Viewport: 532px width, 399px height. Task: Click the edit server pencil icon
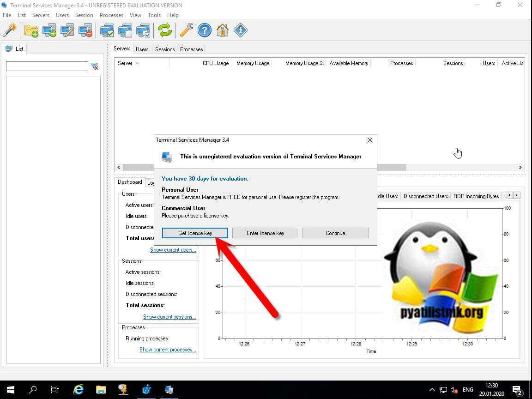(67, 30)
